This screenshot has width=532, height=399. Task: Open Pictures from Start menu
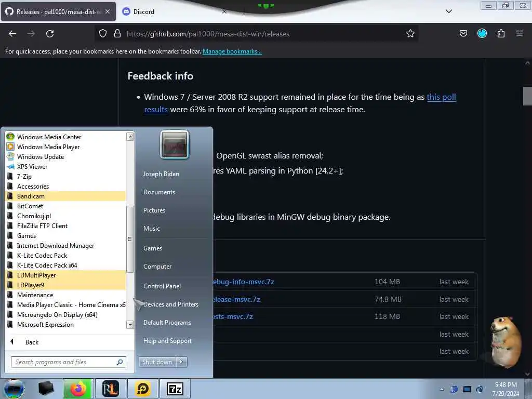[154, 210]
